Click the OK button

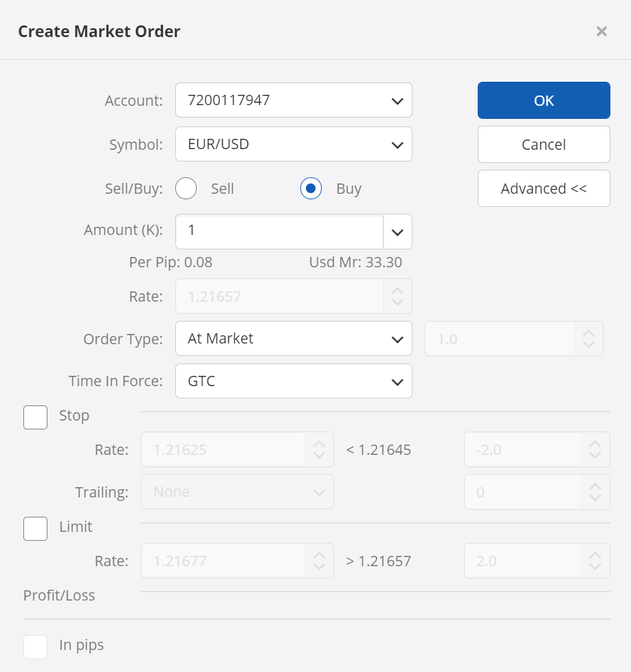click(544, 100)
